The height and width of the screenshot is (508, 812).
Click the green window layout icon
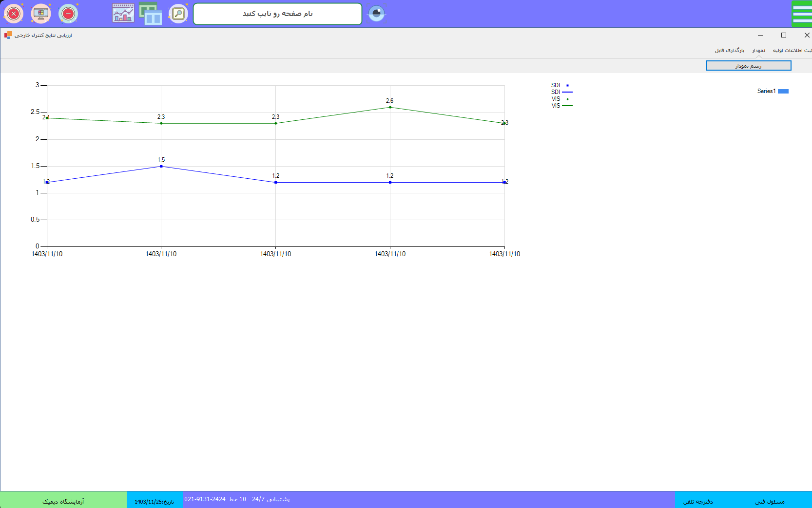coord(151,14)
